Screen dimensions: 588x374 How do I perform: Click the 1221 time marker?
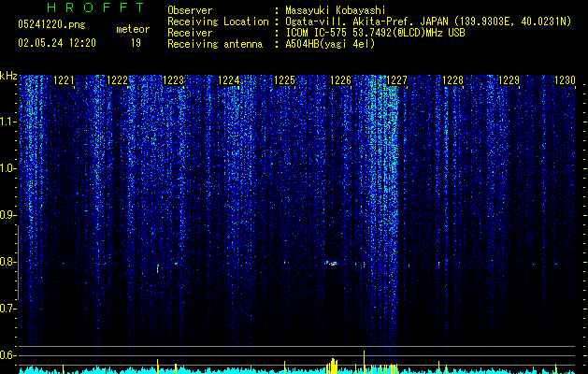click(x=65, y=80)
